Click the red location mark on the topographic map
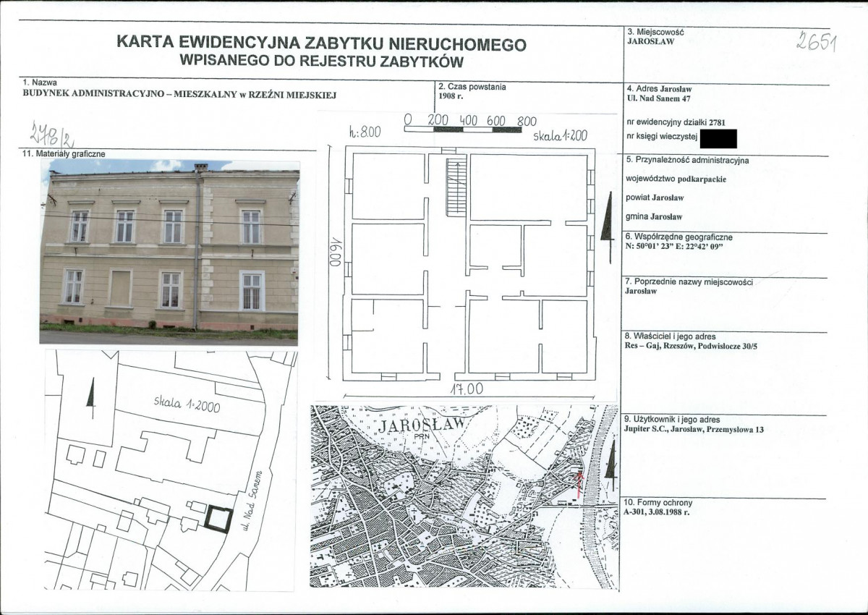Viewport: 868px width, 615px height. [x=578, y=483]
